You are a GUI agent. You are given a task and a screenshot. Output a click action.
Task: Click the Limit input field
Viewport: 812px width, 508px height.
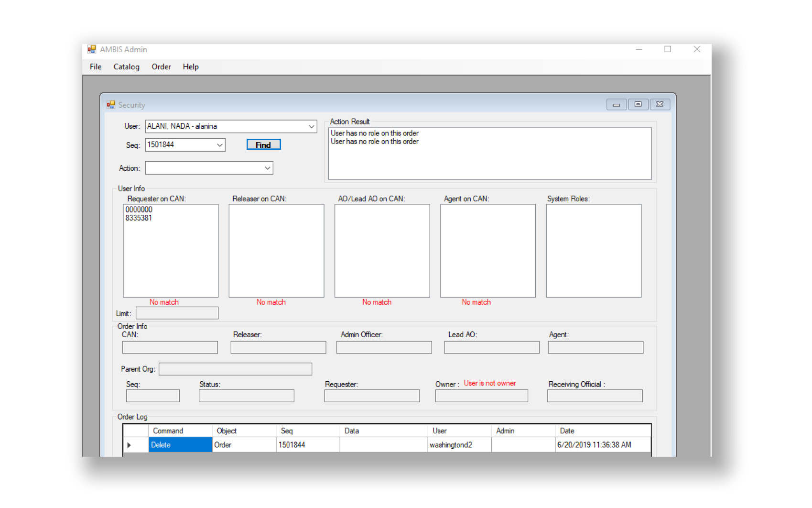[177, 313]
